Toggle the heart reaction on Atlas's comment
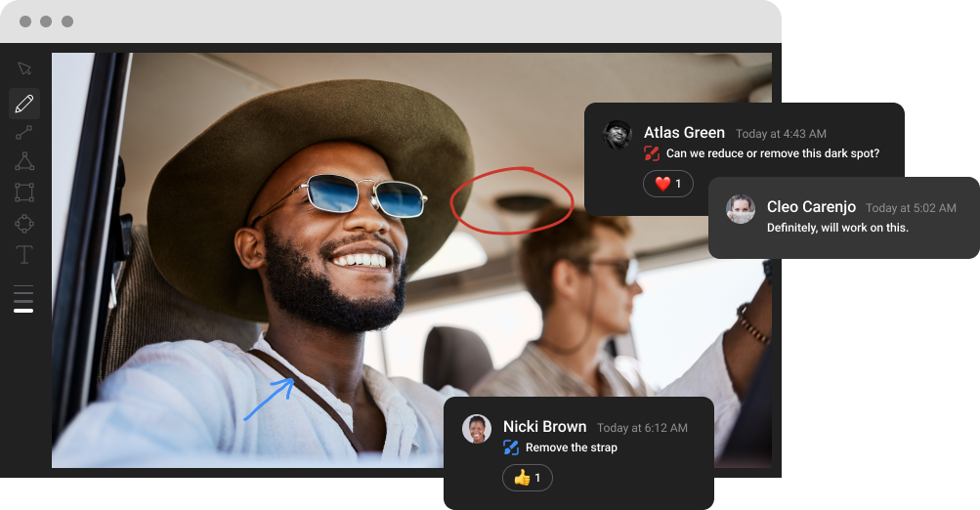The width and height of the screenshot is (980, 510). [x=668, y=184]
